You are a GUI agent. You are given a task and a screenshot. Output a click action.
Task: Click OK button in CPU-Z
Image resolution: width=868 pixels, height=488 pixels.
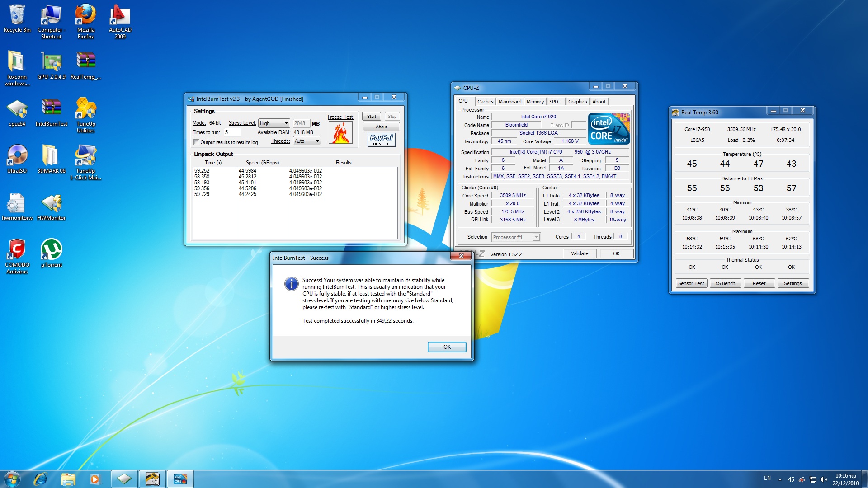pos(616,253)
